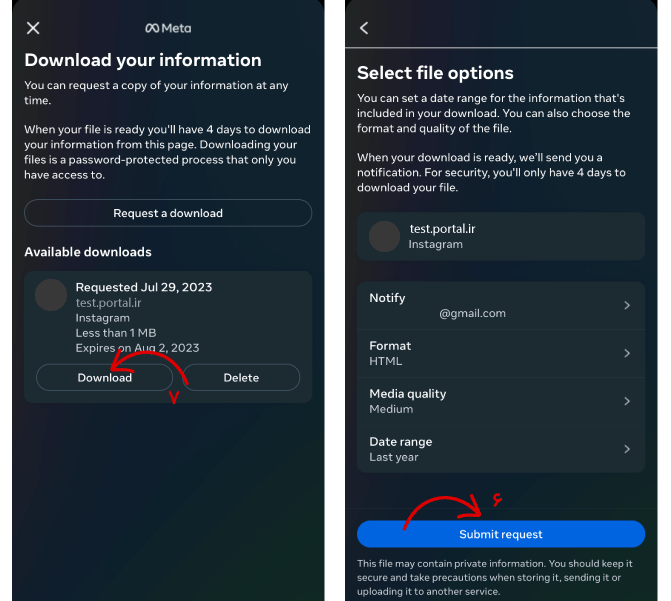Tap the chevron beside Media quality

pyautogui.click(x=627, y=401)
